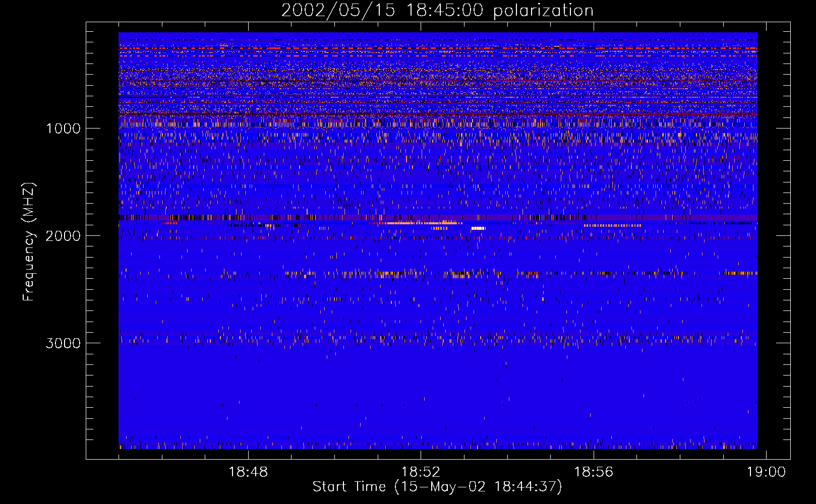Select the 'Frequency (MHZ)' y-axis label
The height and width of the screenshot is (504, 816).
point(29,242)
